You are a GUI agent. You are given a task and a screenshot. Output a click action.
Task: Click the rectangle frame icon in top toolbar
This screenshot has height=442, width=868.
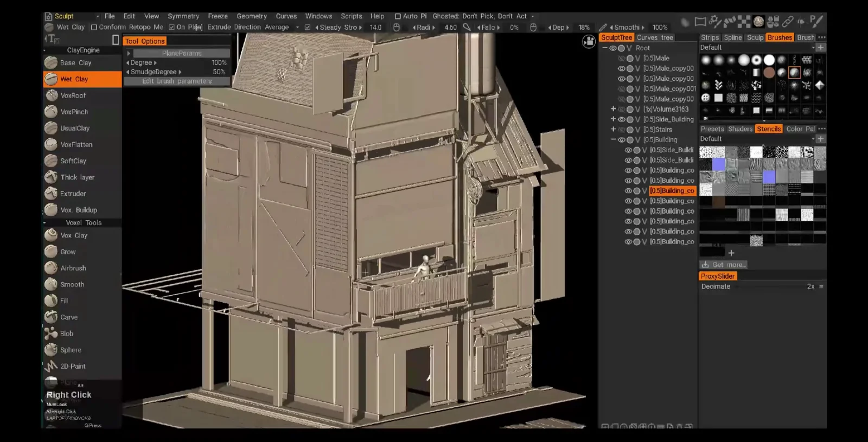coord(700,22)
